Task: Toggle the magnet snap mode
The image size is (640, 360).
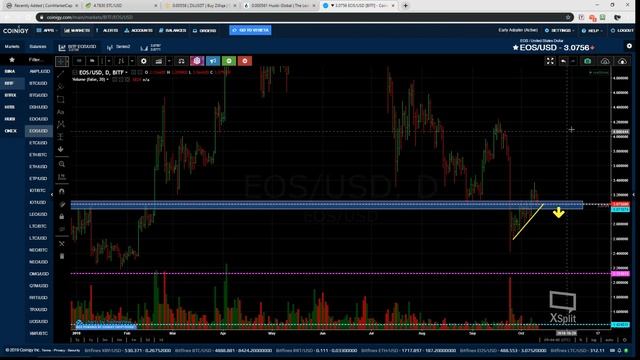Action: pyautogui.click(x=62, y=191)
